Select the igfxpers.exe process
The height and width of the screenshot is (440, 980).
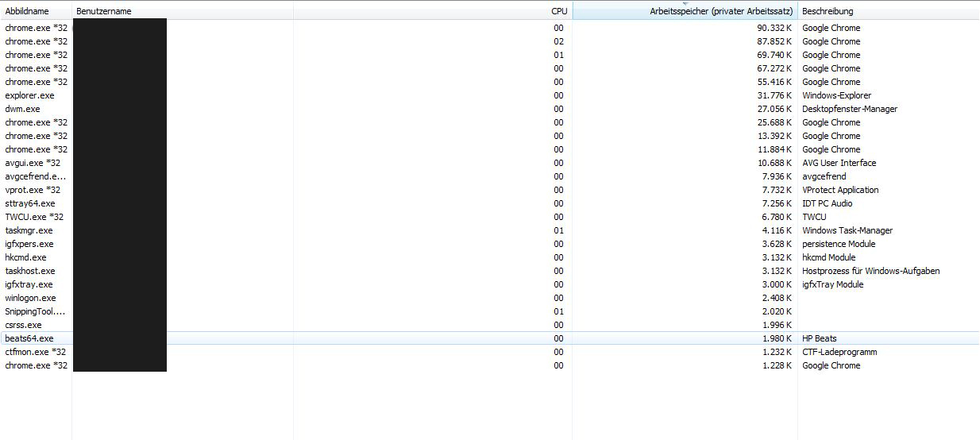(490, 244)
